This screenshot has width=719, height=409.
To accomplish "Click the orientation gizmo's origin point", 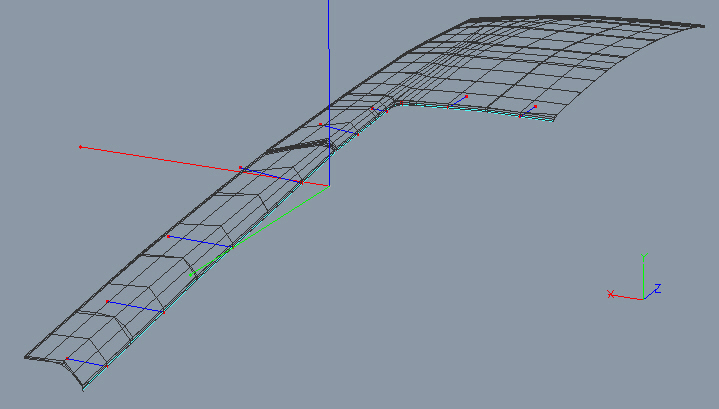I will coord(642,298).
